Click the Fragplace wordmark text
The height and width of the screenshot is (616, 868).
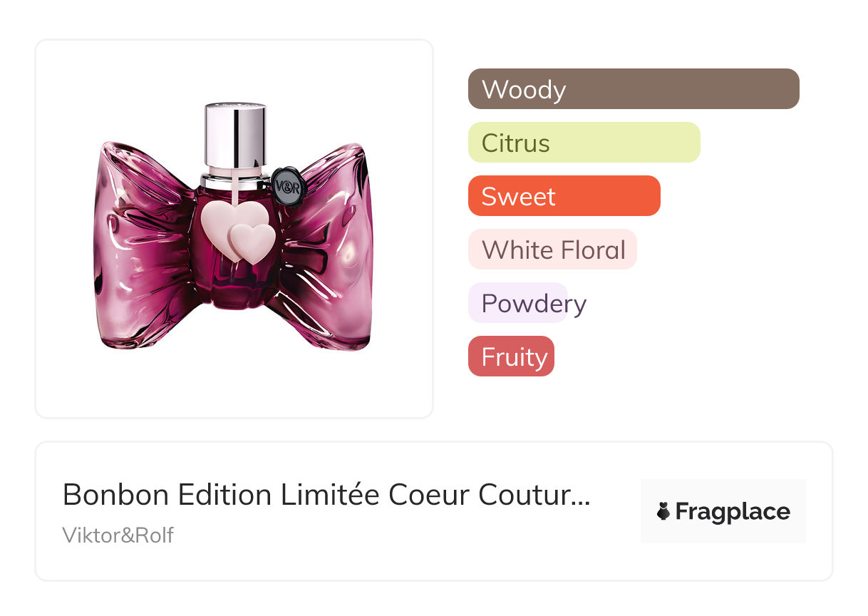(733, 512)
